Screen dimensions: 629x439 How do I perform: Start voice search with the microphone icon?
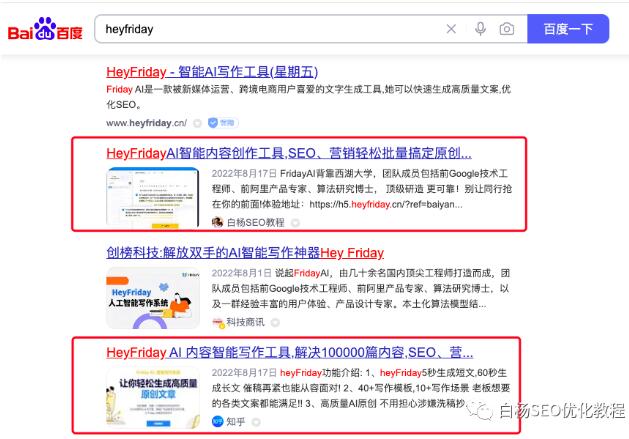[480, 29]
